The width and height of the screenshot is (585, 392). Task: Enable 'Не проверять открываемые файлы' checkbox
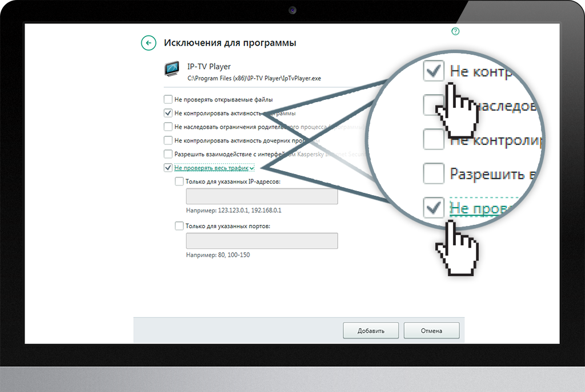coord(168,99)
